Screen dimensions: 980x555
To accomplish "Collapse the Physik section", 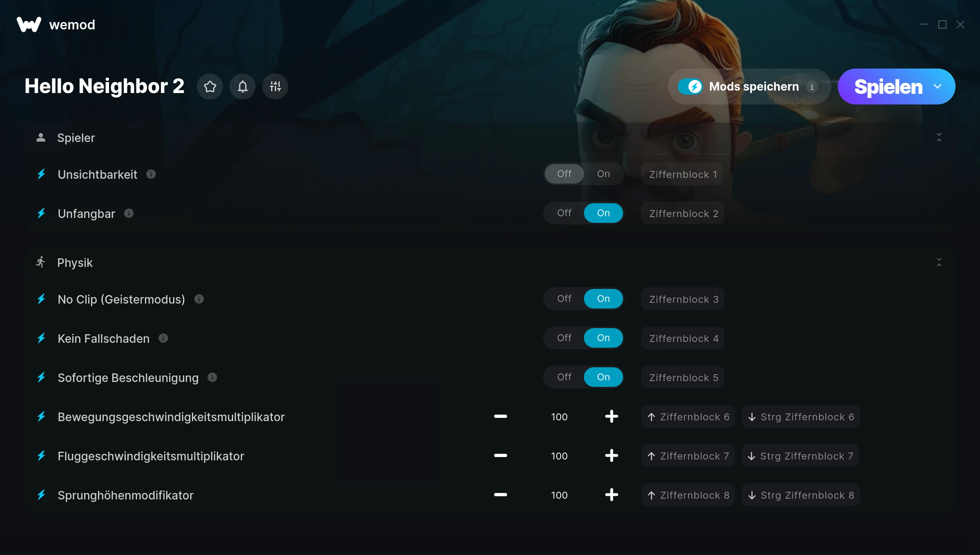I will coord(939,262).
